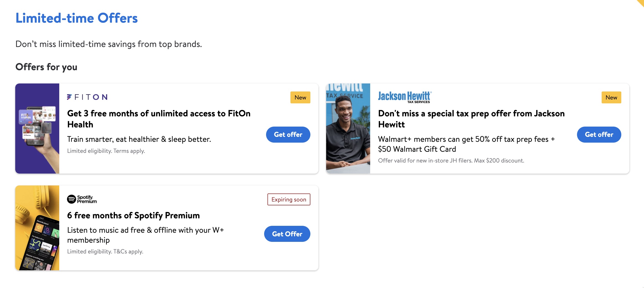
Task: Click the Jackson Hewitt Tax Services logo
Action: [x=405, y=97]
